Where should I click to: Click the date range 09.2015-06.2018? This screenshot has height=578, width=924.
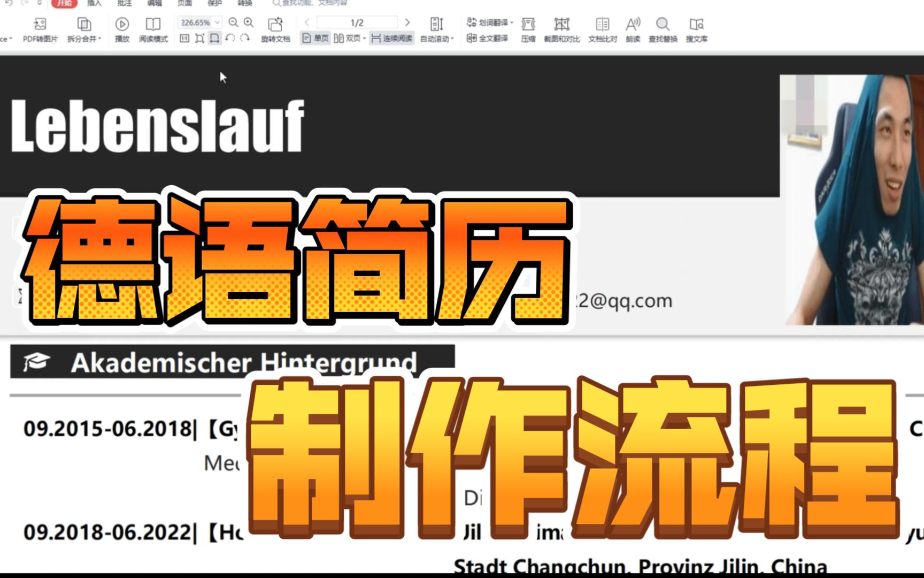click(107, 429)
